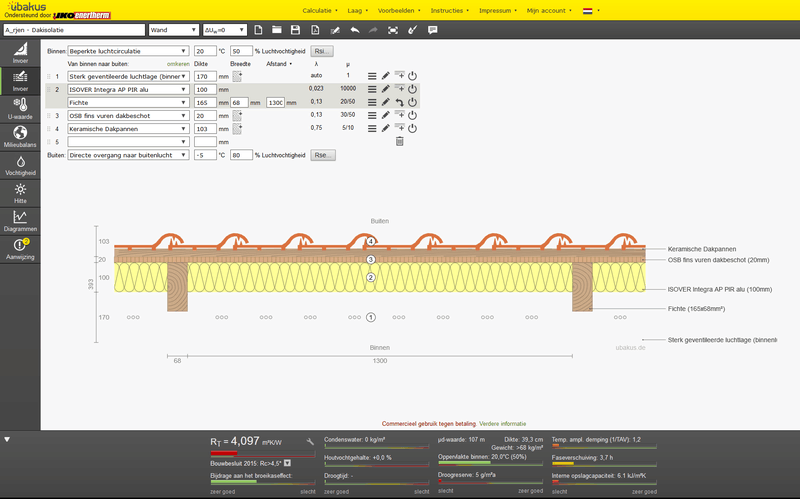Toggle power switch for OSB layer 3
The width and height of the screenshot is (800, 499).
412,115
